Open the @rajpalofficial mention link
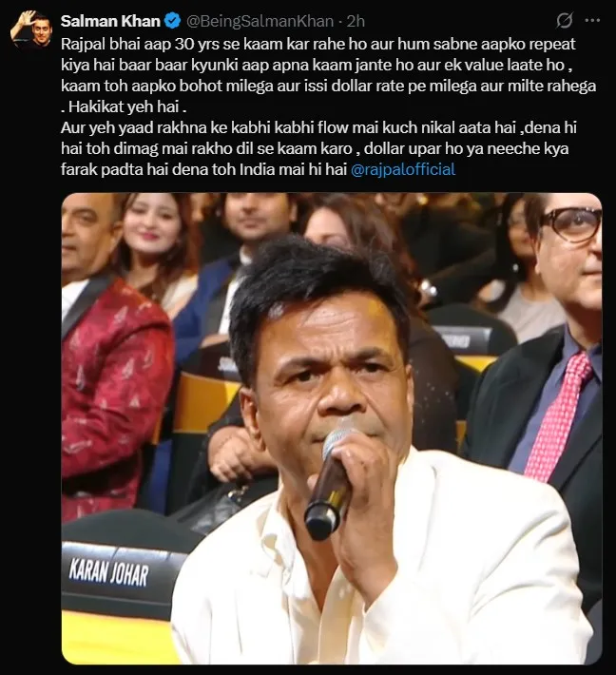 click(403, 169)
